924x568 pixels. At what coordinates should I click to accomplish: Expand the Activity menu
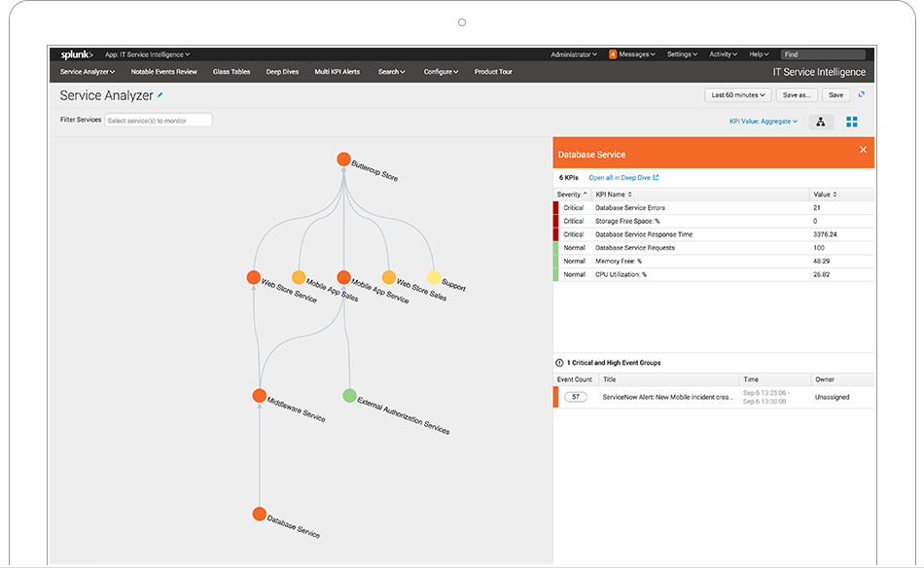[x=723, y=54]
